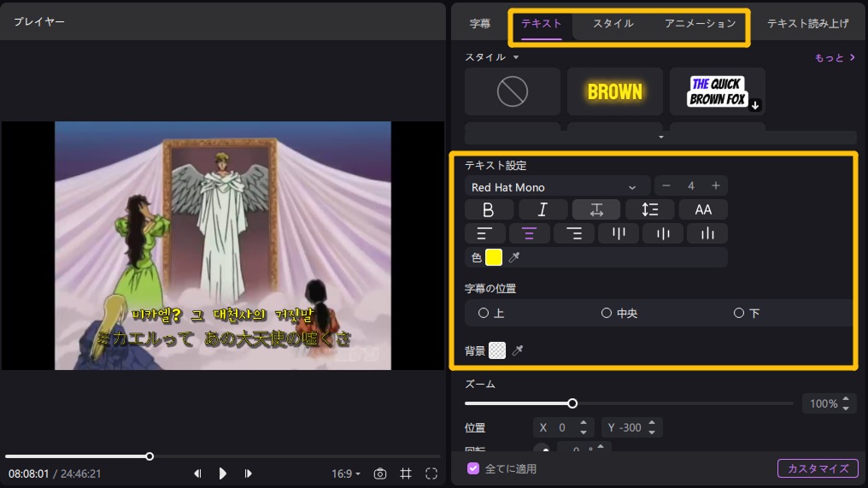Click the 08:08:01 current timecode

pyautogui.click(x=28, y=473)
